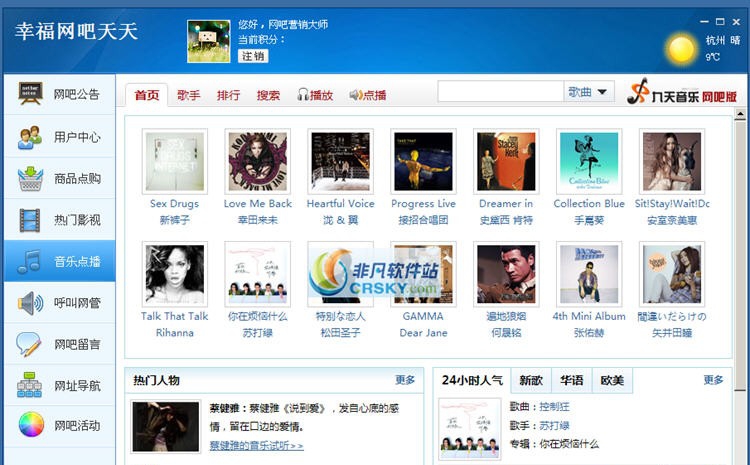The width and height of the screenshot is (750, 465).
Task: Open the 网址导航 network icon
Action: (29, 385)
